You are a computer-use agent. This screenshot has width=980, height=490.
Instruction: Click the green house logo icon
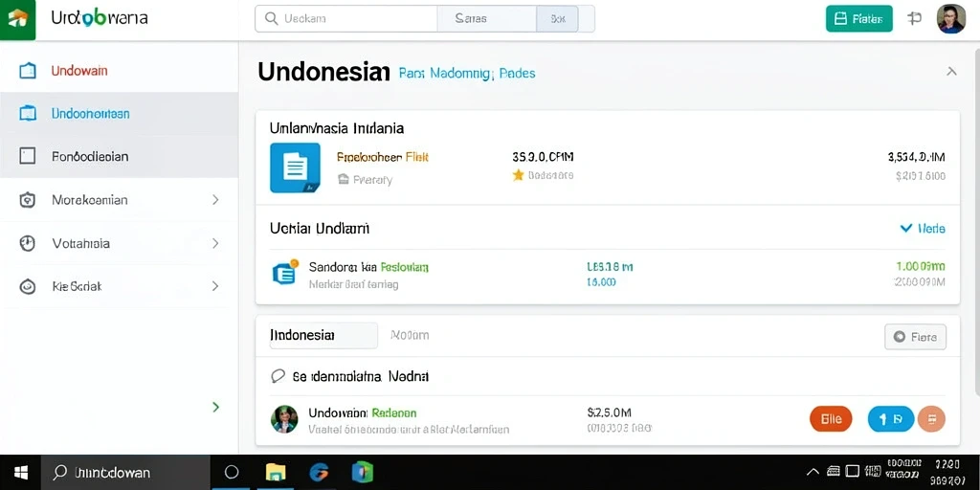tap(17, 19)
